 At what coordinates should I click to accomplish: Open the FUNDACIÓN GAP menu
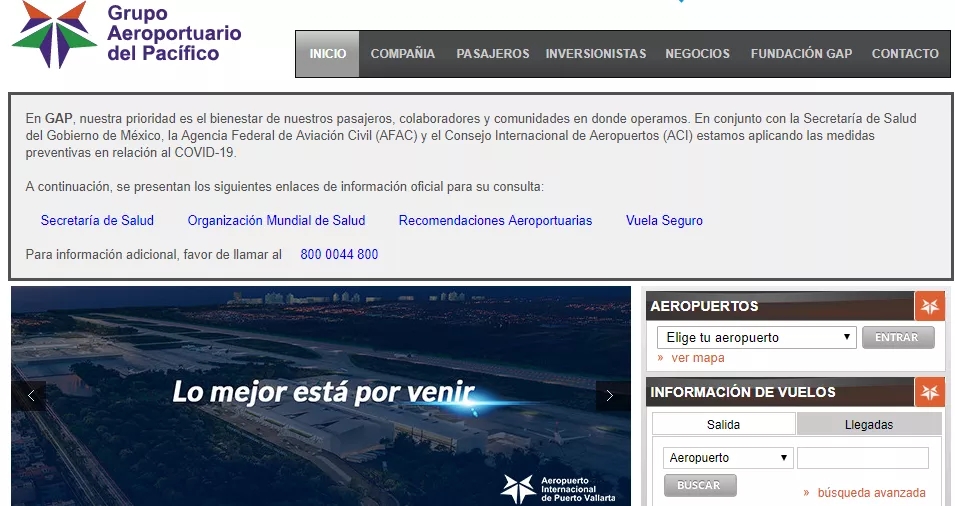click(x=801, y=54)
